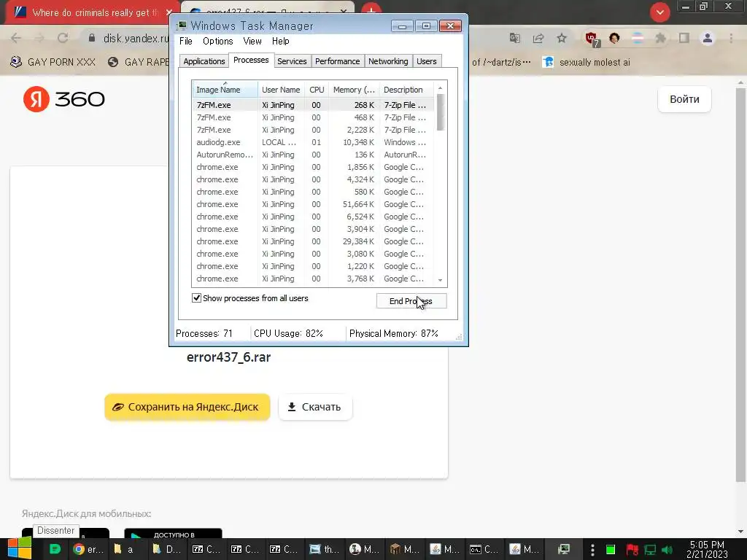
Task: Open Task Manager Options menu
Action: click(x=217, y=41)
